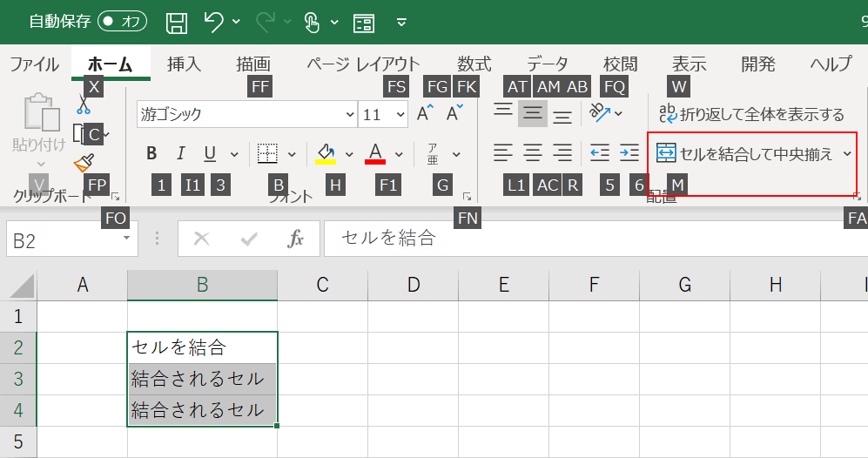Toggle Underline formatting

tap(210, 154)
